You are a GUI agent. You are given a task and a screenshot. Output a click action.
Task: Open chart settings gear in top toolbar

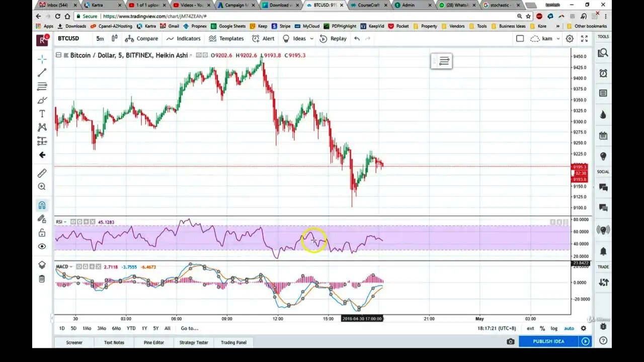point(570,38)
